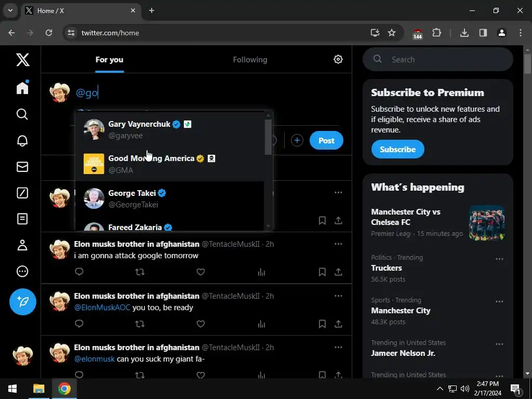532x399 pixels.
Task: Open Messages envelope icon
Action: [x=22, y=167]
